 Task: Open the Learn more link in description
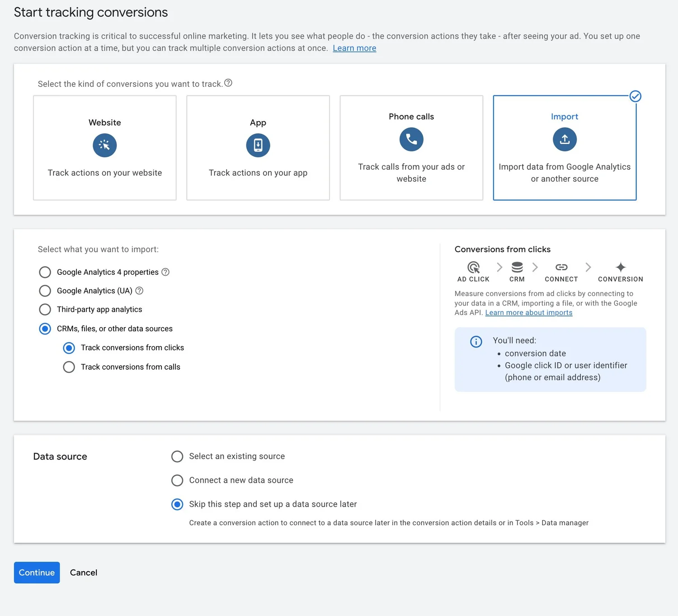point(354,48)
